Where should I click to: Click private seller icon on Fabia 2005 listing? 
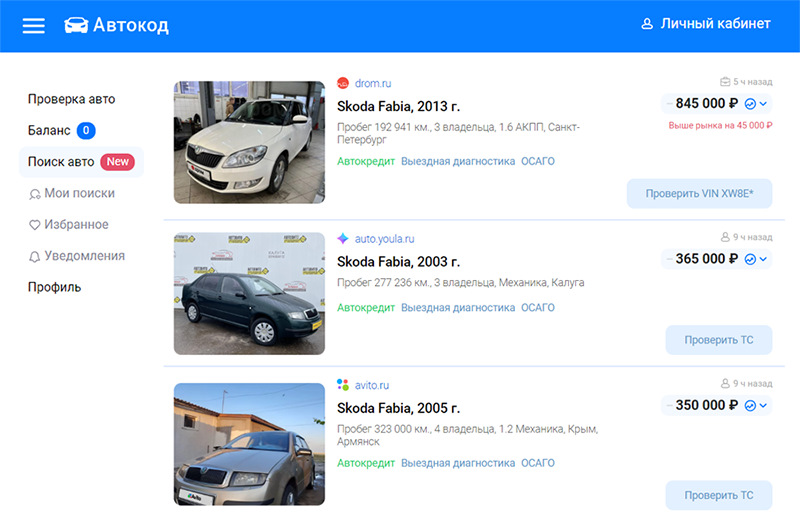pos(725,384)
